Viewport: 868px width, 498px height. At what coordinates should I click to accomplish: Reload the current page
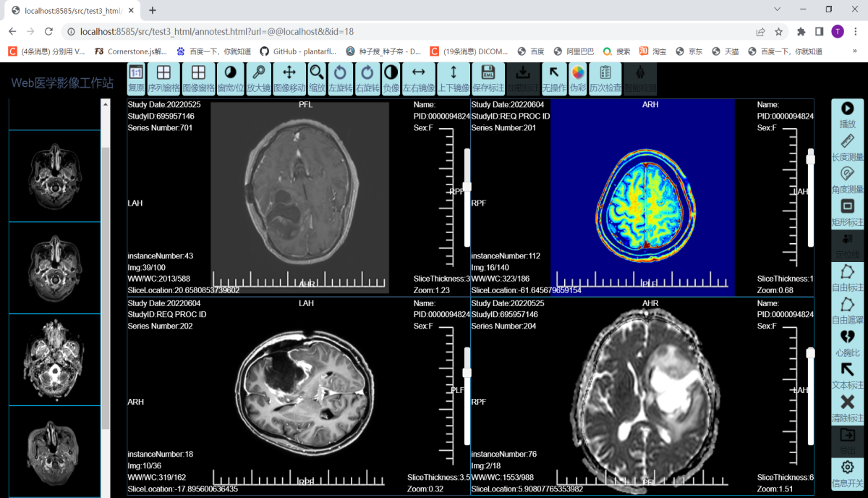tap(48, 32)
